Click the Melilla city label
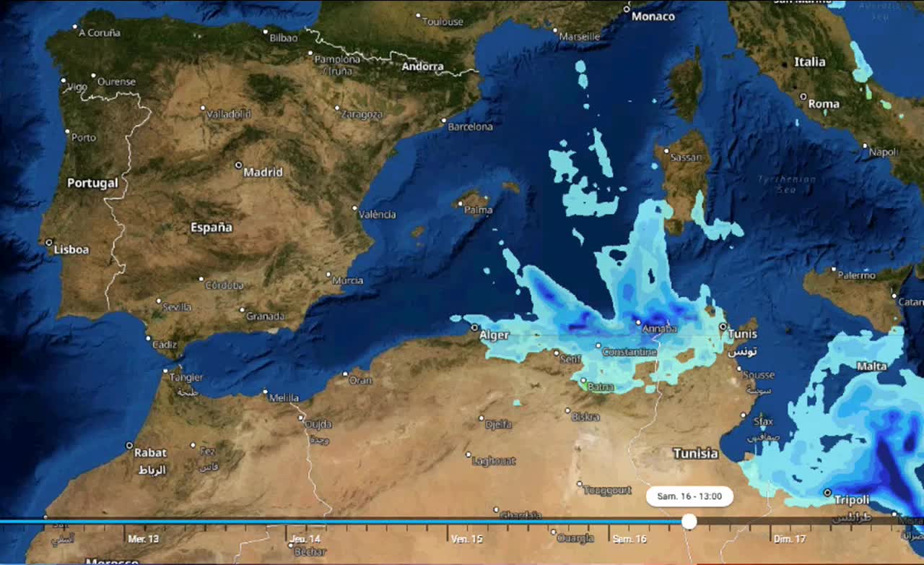 point(284,397)
